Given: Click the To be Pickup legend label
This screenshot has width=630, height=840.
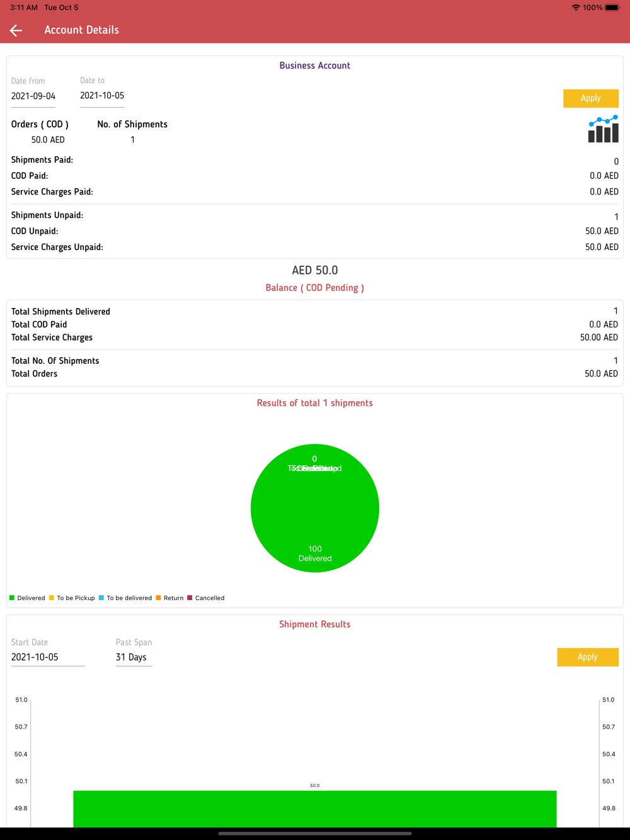Looking at the screenshot, I should [76, 598].
